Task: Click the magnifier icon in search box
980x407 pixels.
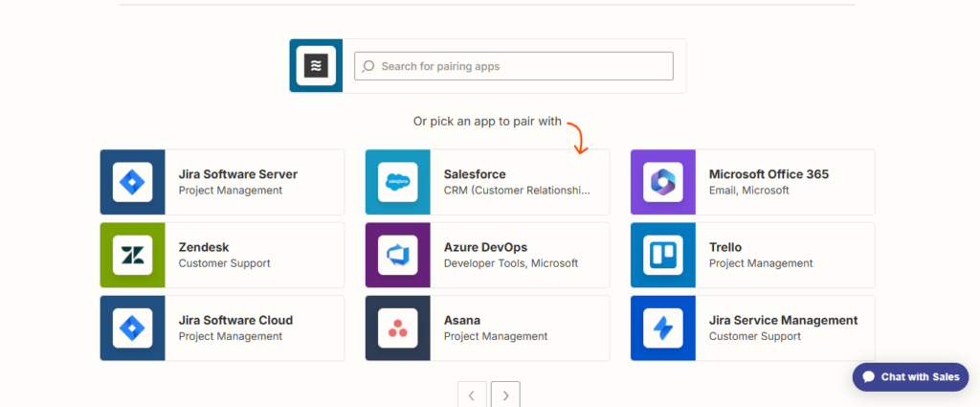Action: (368, 66)
